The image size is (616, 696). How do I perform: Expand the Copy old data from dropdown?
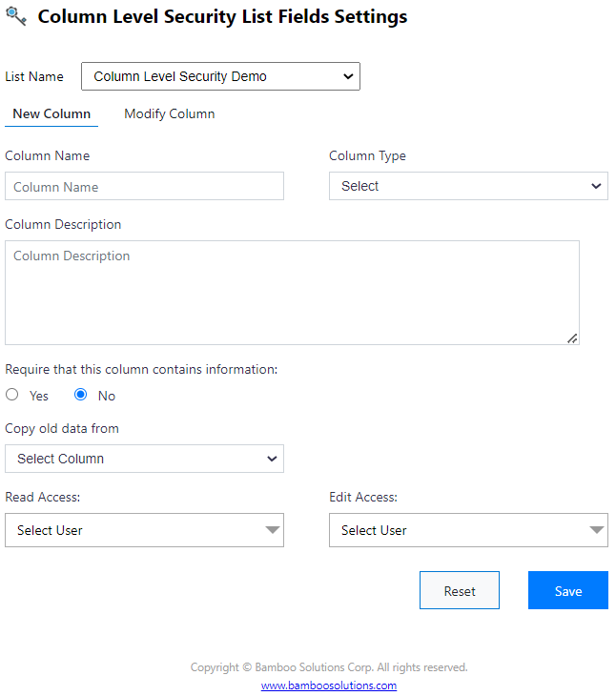(144, 459)
